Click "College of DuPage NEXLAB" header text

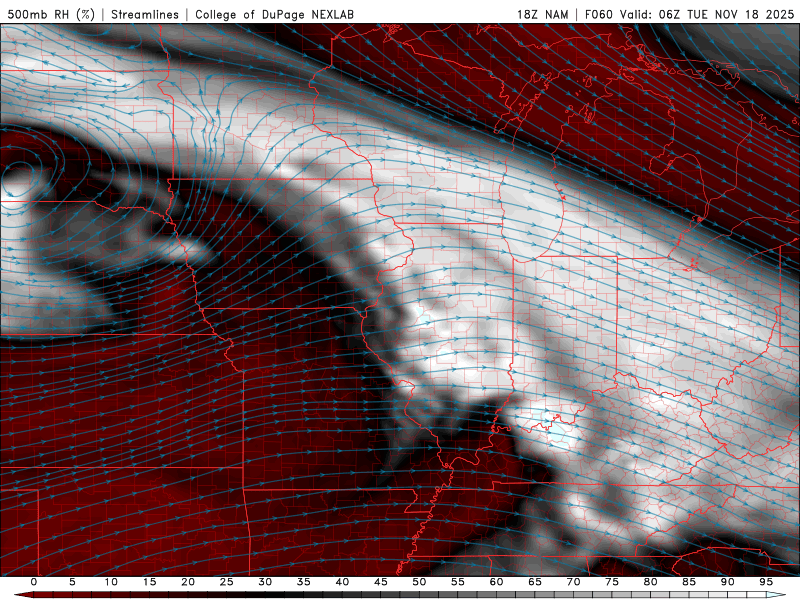coord(274,14)
